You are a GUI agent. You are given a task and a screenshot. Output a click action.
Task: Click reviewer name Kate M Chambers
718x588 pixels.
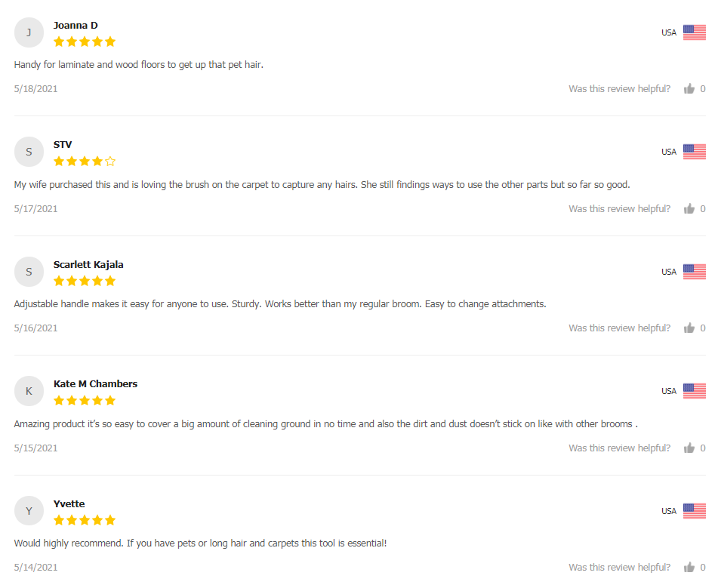tap(95, 384)
